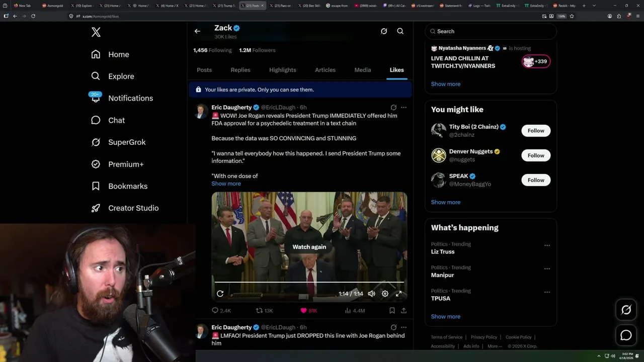Open Premium+ in the sidebar
The width and height of the screenshot is (644, 362).
(x=117, y=164)
